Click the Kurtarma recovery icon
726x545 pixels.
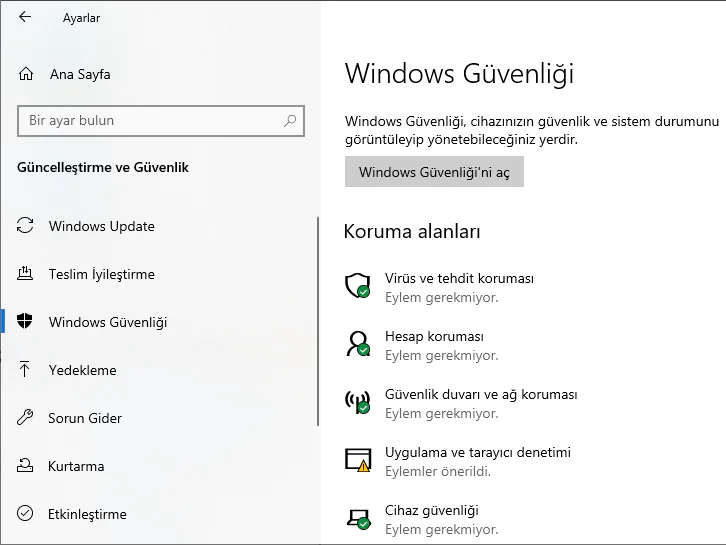click(25, 465)
